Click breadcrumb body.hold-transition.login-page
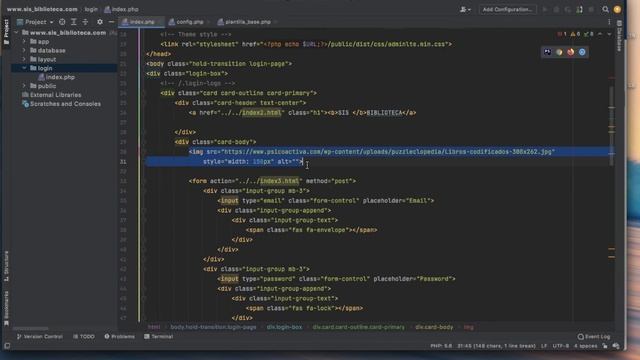 213,327
